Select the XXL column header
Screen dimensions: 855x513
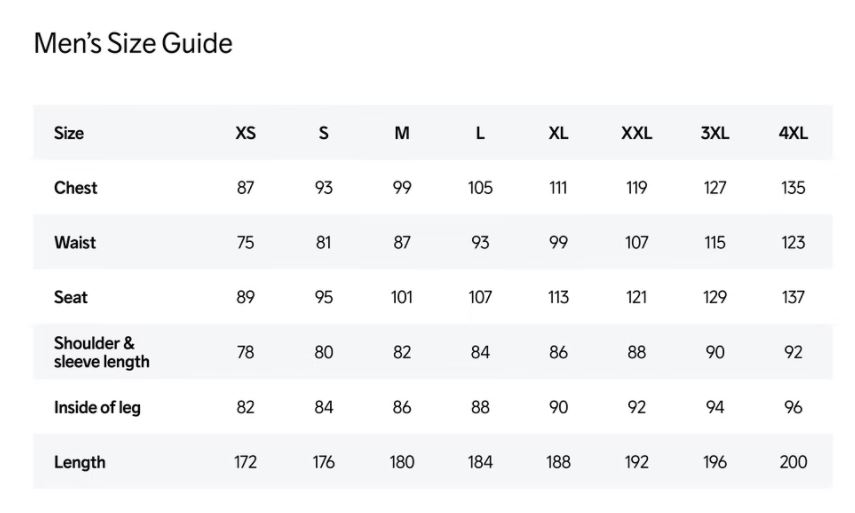click(636, 133)
